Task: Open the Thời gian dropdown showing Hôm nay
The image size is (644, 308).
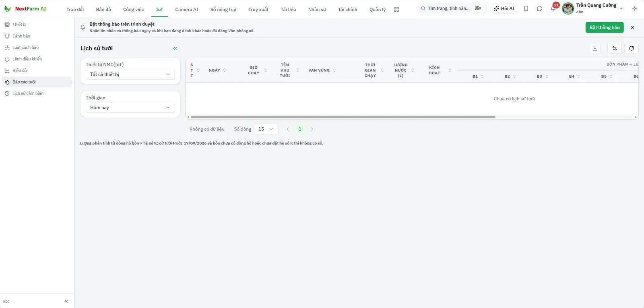Action: pyautogui.click(x=130, y=107)
